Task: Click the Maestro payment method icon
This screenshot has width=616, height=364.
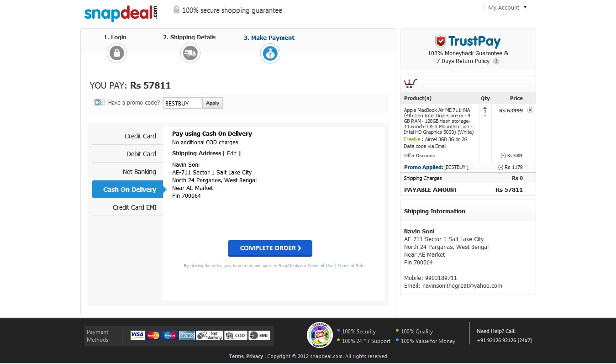Action: click(x=170, y=336)
